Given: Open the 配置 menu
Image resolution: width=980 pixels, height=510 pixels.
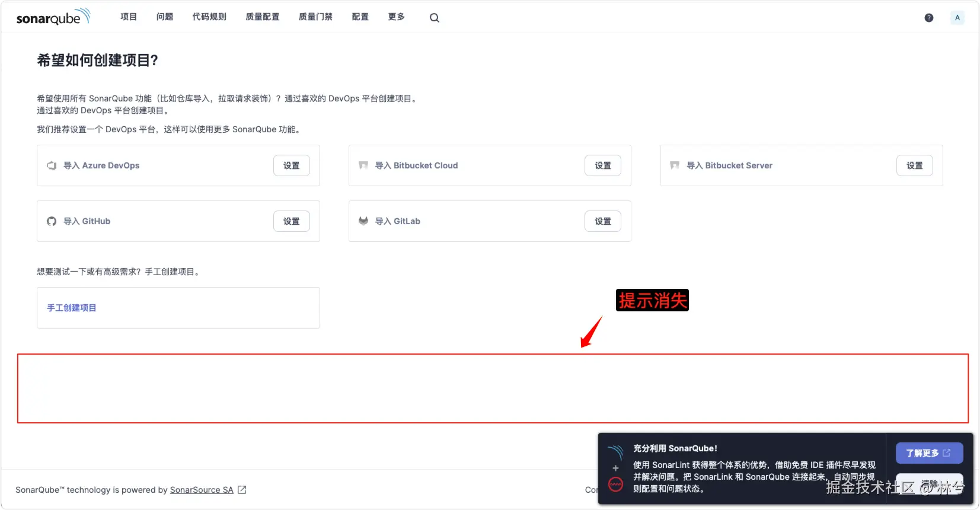Looking at the screenshot, I should pyautogui.click(x=360, y=17).
